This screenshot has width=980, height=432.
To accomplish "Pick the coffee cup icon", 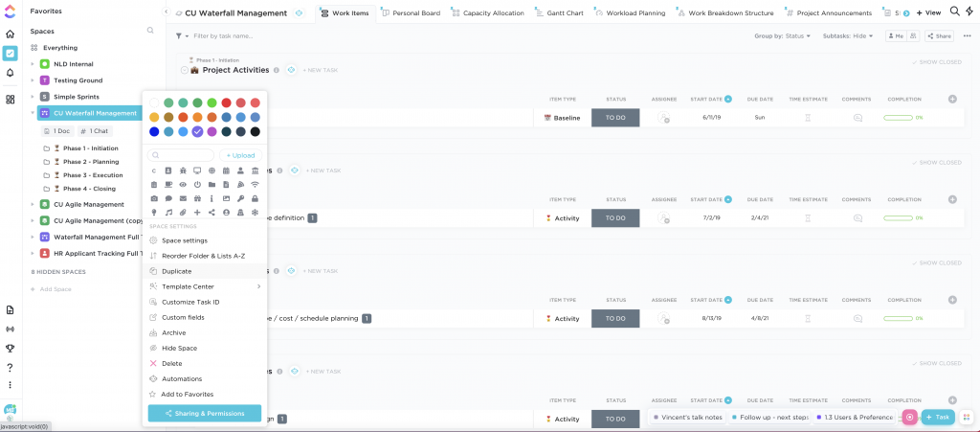I will coord(168,185).
